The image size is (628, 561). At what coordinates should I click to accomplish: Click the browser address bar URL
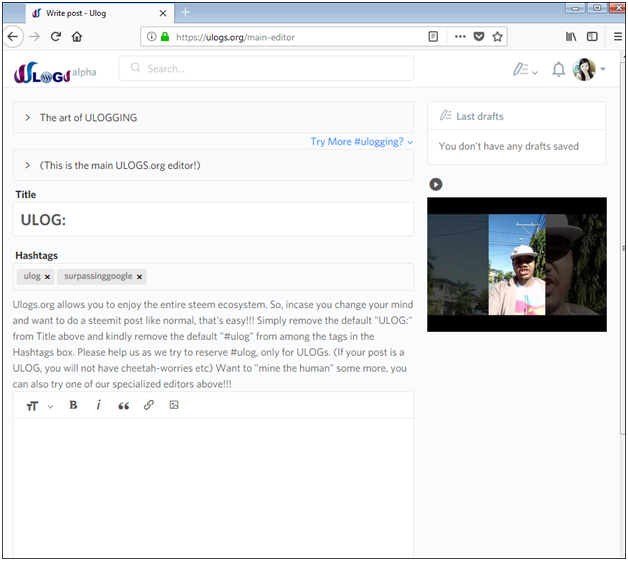click(x=235, y=37)
